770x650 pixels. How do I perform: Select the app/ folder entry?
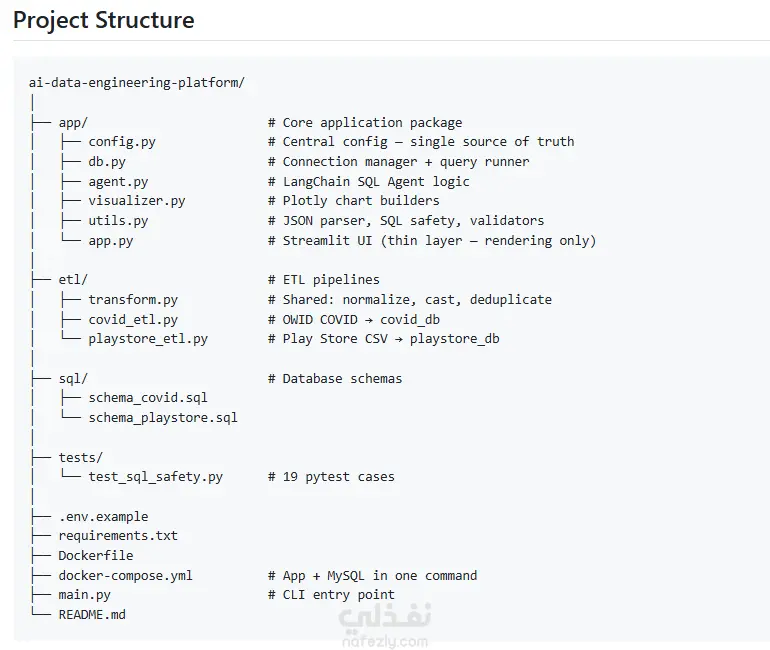pyautogui.click(x=73, y=123)
